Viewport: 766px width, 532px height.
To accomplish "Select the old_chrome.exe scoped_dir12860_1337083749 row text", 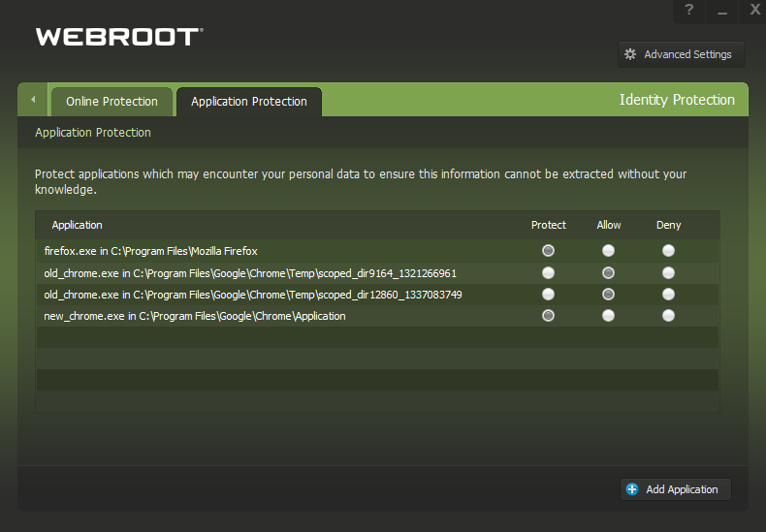I will [253, 295].
